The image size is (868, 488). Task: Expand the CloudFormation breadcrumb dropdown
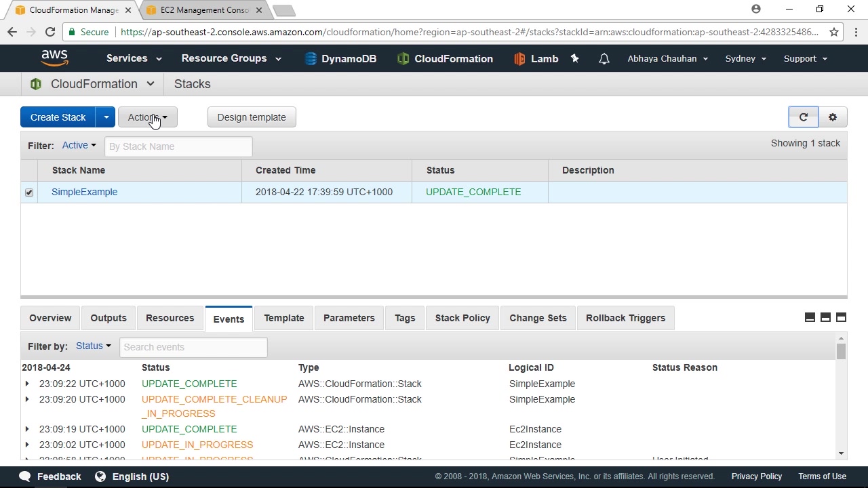point(151,84)
